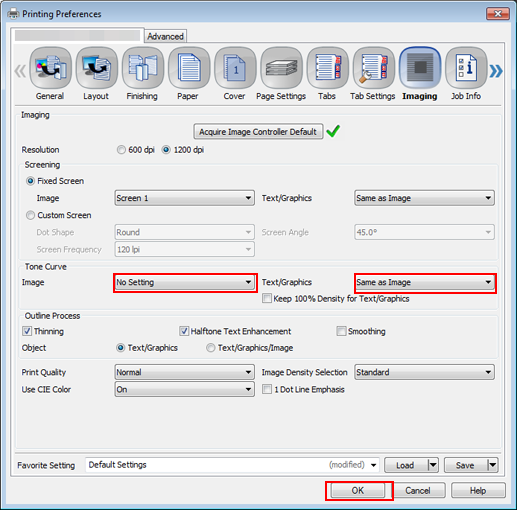Choose Fixed Screen option

coord(30,181)
